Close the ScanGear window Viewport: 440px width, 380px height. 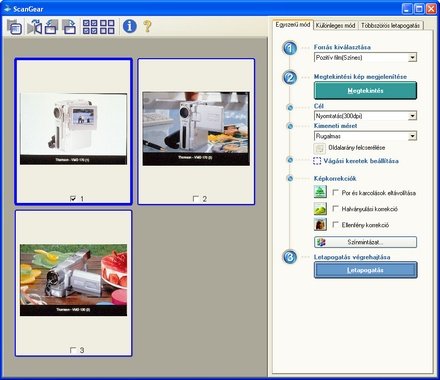(x=431, y=9)
